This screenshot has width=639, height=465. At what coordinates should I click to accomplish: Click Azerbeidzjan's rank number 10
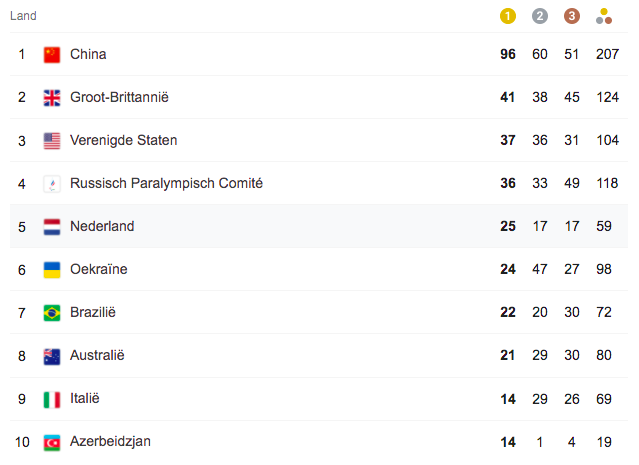coord(22,442)
